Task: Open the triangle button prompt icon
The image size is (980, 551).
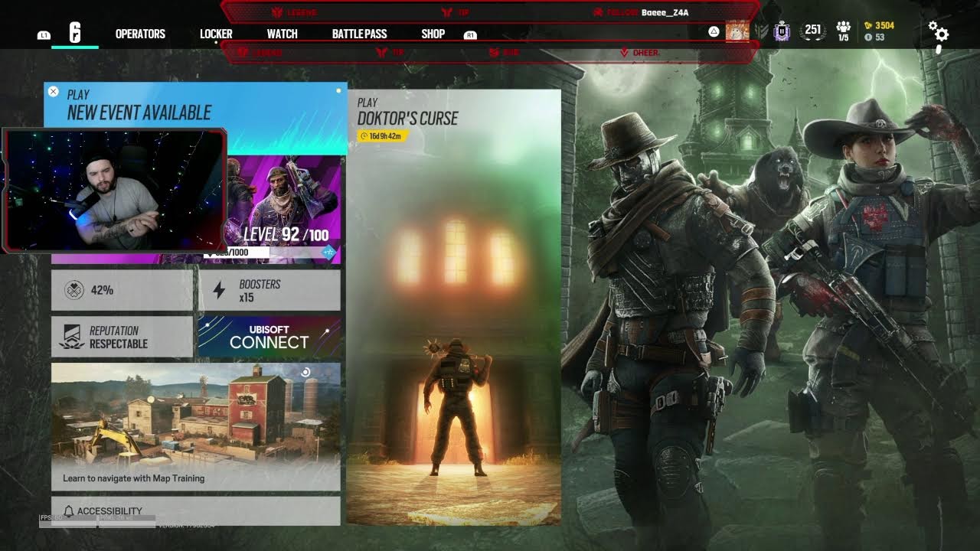Action: pyautogui.click(x=714, y=31)
